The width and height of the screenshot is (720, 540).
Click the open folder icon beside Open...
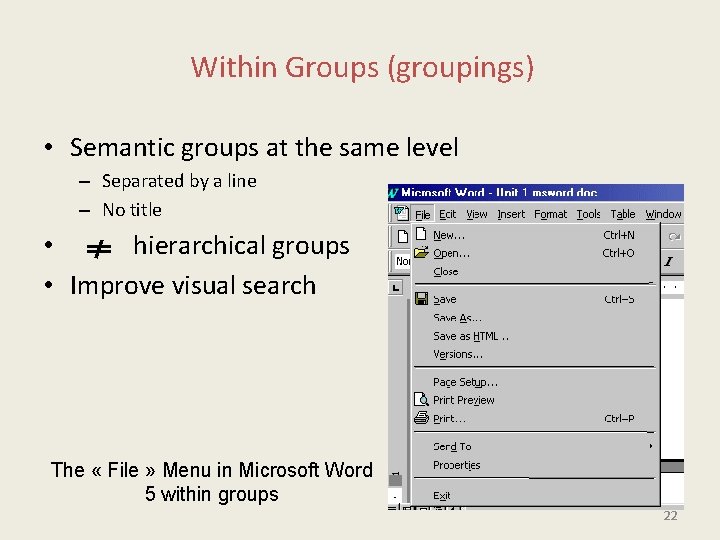(x=421, y=253)
